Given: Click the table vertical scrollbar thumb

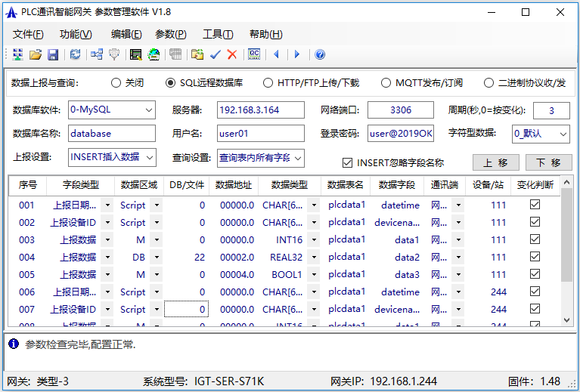Looking at the screenshot, I should pyautogui.click(x=566, y=236).
